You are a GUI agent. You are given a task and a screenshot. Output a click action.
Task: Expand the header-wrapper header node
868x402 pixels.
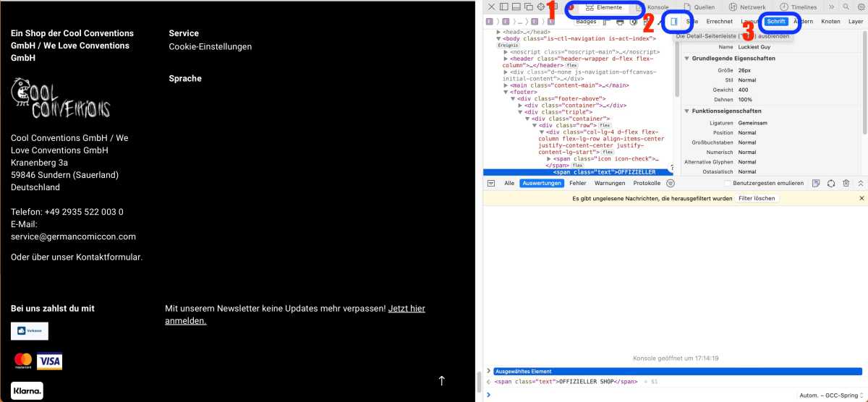point(506,59)
